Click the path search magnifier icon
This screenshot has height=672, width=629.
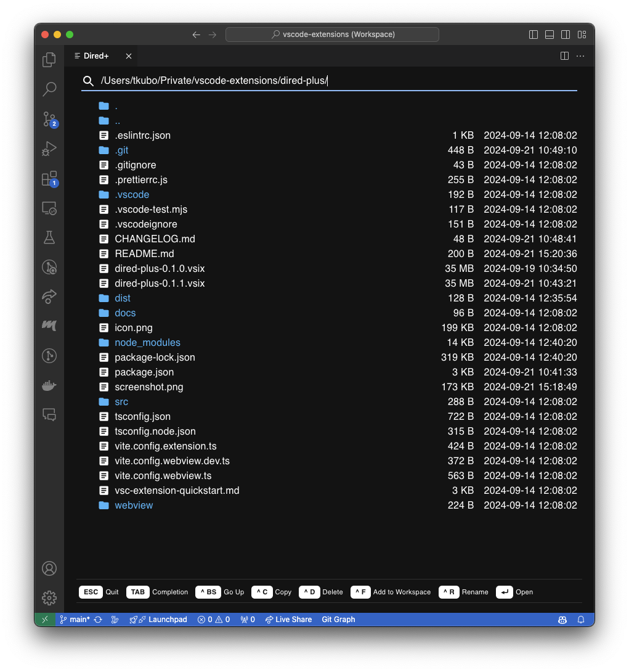coord(88,81)
